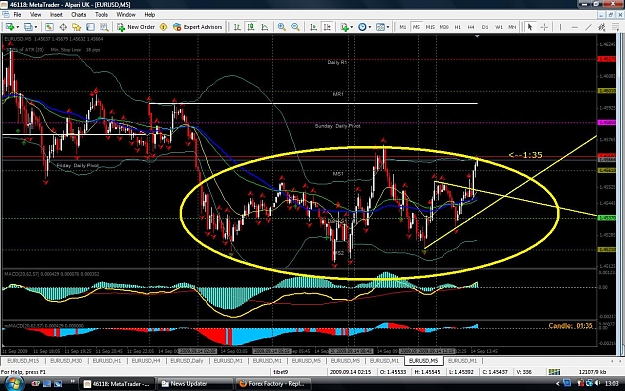Click the New Order button
The image size is (625, 391).
tap(136, 27)
